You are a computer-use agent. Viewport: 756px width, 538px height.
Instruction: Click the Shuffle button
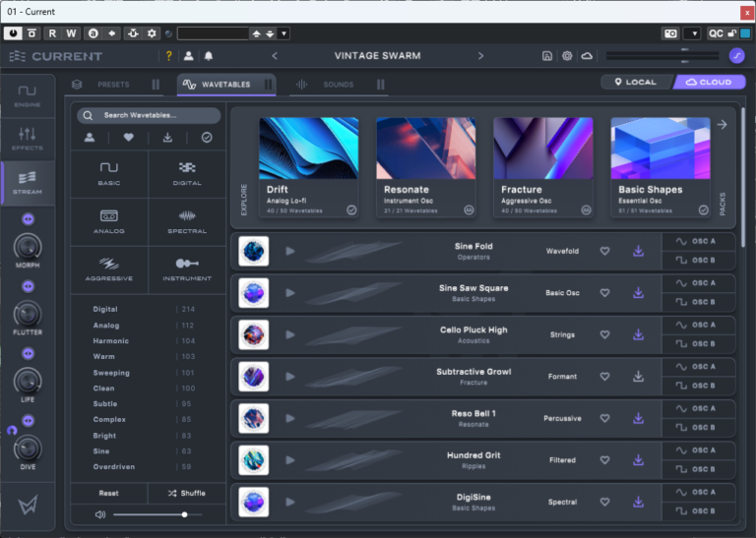click(187, 493)
